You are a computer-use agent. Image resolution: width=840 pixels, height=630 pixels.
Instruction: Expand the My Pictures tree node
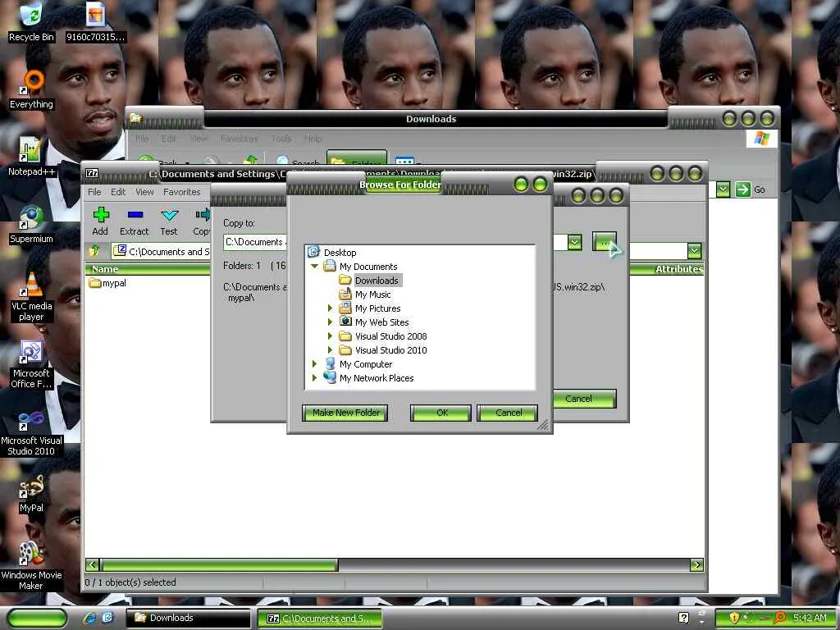pyautogui.click(x=330, y=308)
